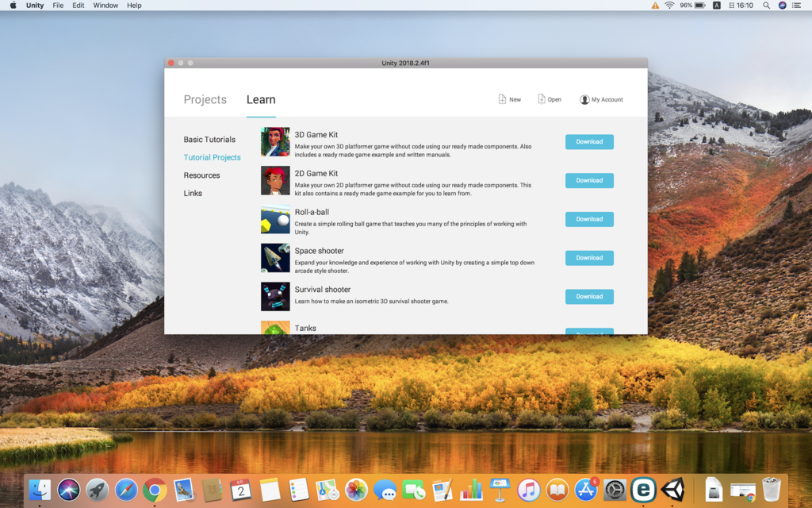Click the input source A icon

click(717, 6)
